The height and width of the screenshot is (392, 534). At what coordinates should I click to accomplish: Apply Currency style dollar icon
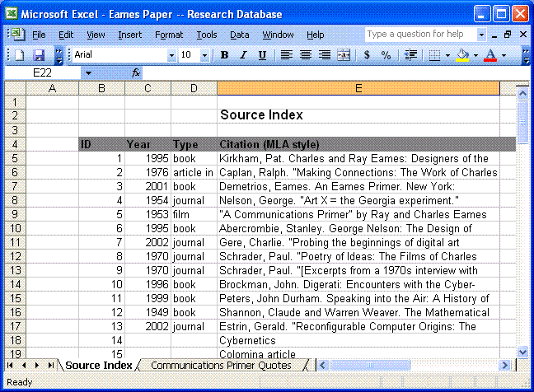tap(367, 55)
